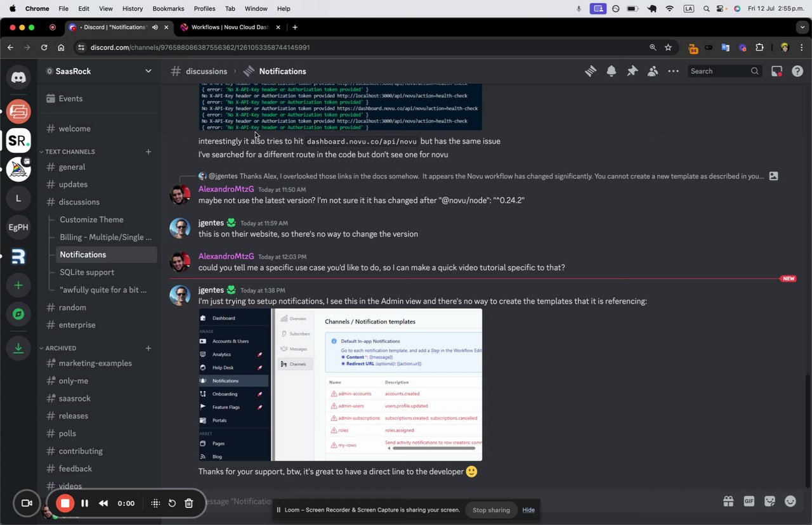Open Discord Help question mark icon
The height and width of the screenshot is (525, 812).
coord(797,71)
